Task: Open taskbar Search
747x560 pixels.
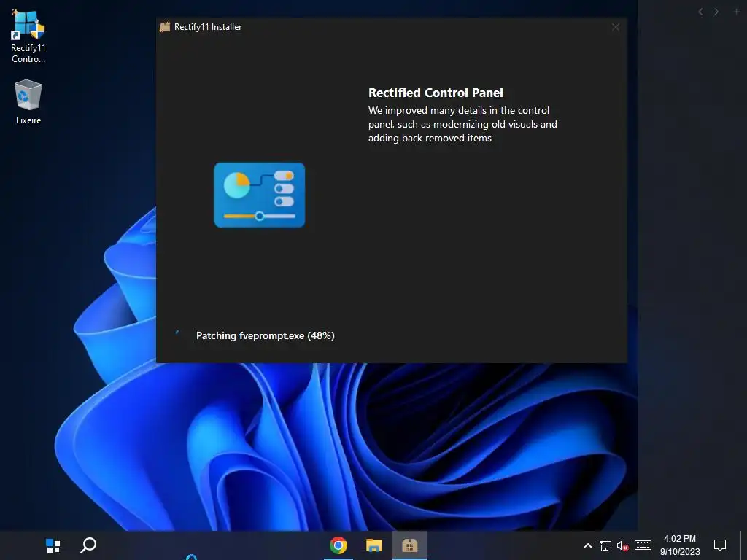Action: 88,545
